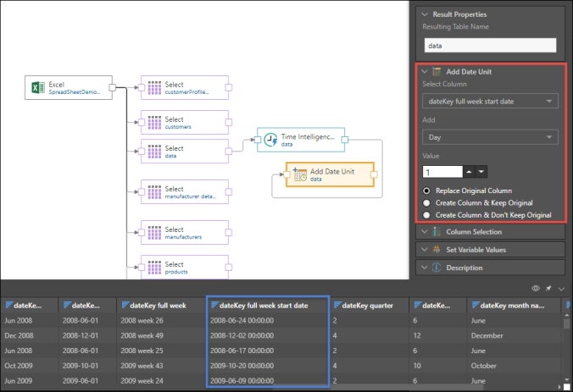Click the Resulting Table Name input field
The height and width of the screenshot is (392, 573).
point(490,46)
